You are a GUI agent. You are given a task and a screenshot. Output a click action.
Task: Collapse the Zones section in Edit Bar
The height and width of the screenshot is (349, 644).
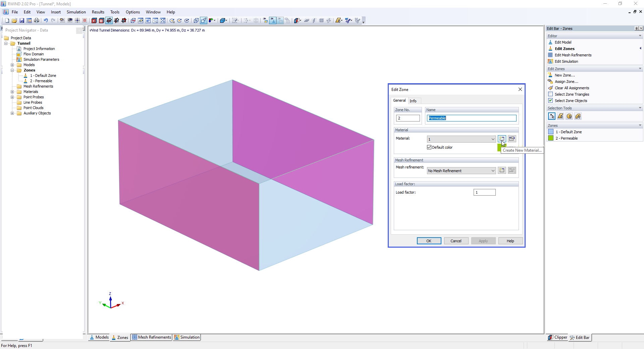(x=640, y=126)
